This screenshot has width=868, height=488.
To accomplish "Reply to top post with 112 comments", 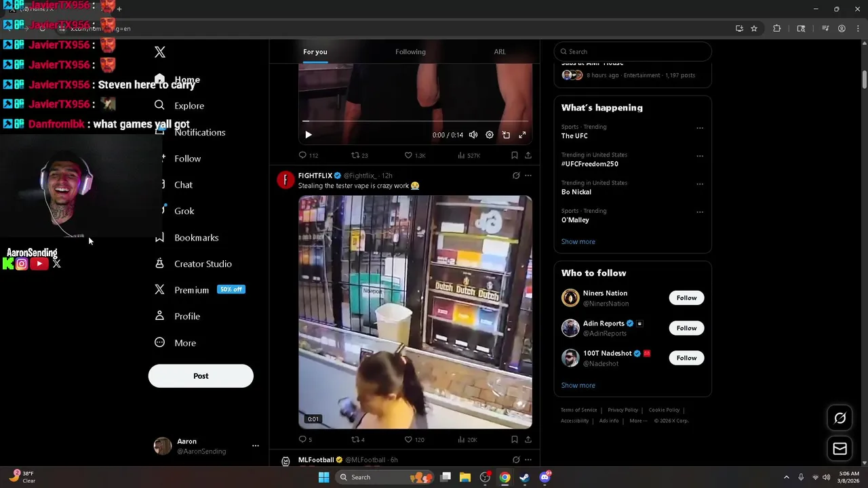I will 308,155.
